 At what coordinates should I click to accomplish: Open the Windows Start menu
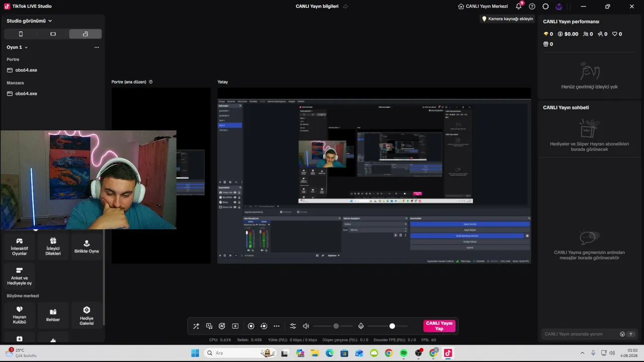pos(195,353)
